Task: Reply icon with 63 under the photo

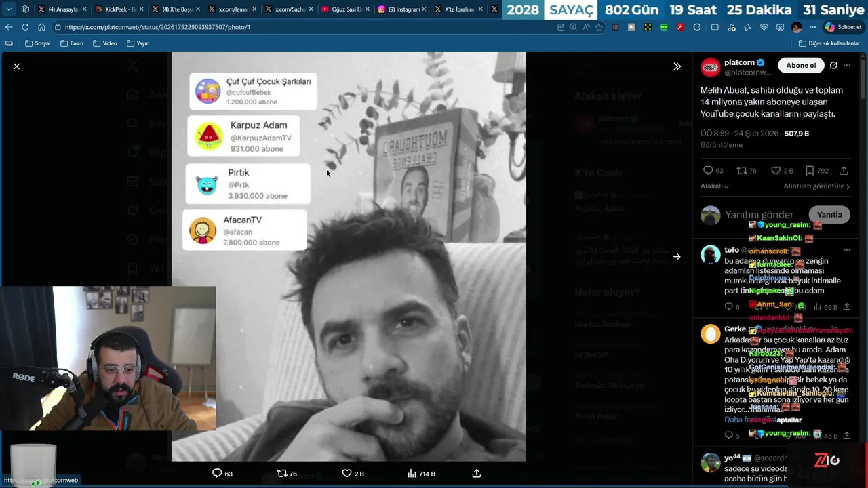Action: [x=217, y=473]
